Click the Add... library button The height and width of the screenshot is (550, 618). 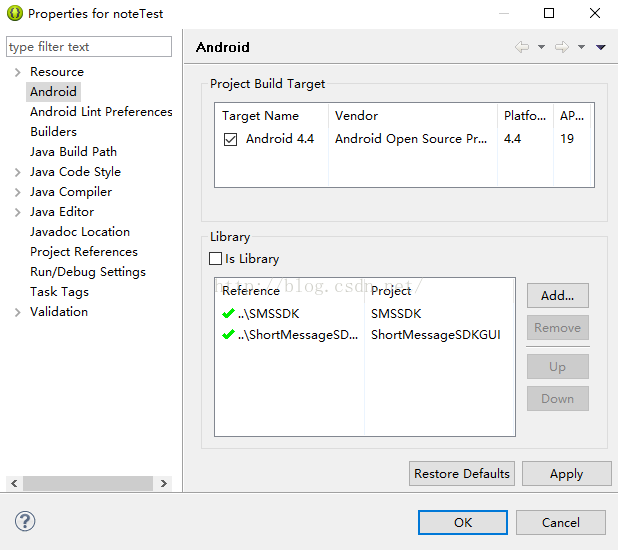[x=557, y=295]
